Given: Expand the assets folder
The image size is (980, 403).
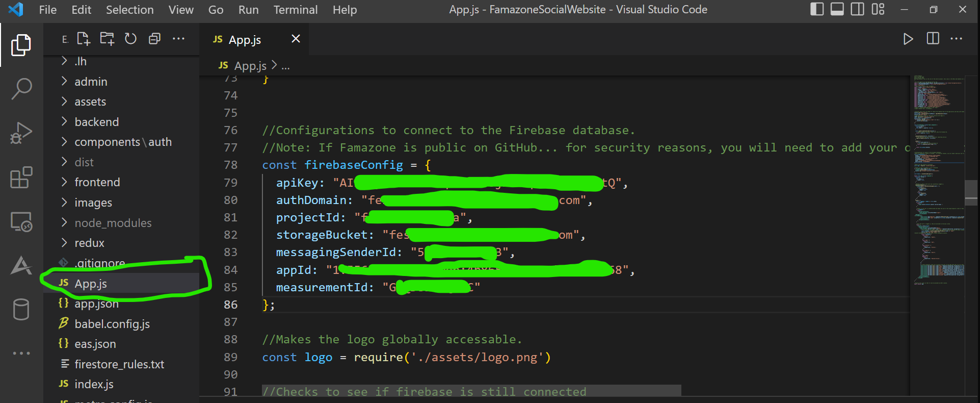Looking at the screenshot, I should (121, 102).
